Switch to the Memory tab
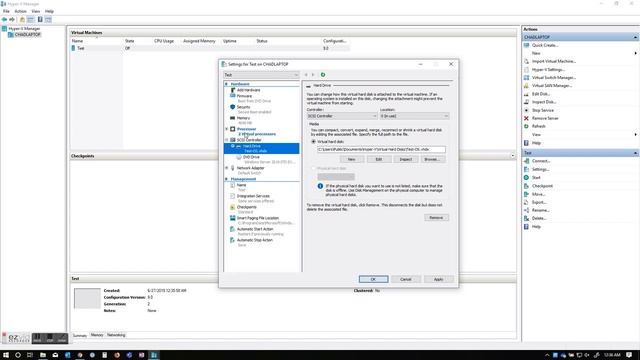This screenshot has width=640, height=360. click(97, 335)
